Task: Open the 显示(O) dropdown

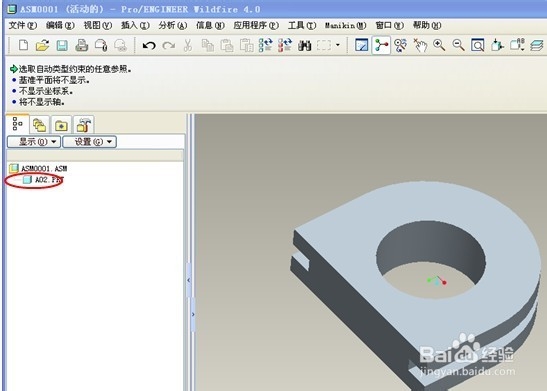Action: coord(34,142)
